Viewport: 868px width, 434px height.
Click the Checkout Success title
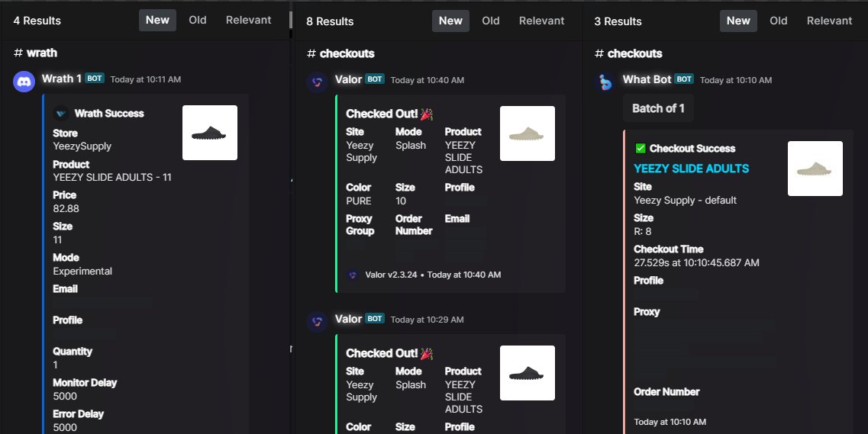click(692, 148)
